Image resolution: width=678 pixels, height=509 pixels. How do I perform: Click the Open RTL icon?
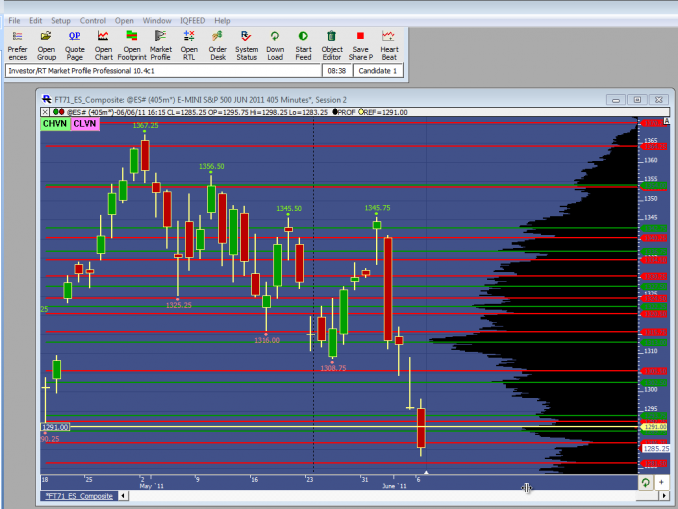(x=189, y=44)
